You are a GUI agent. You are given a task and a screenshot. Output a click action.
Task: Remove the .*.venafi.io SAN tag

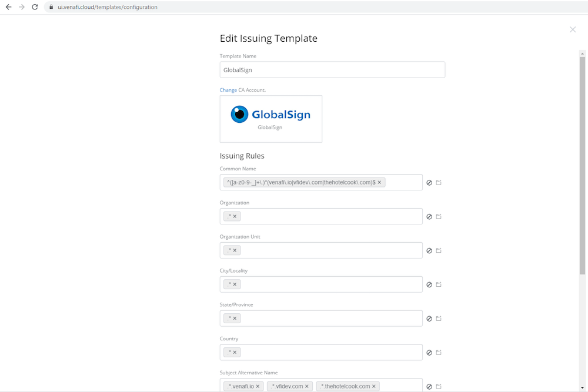tap(258, 386)
